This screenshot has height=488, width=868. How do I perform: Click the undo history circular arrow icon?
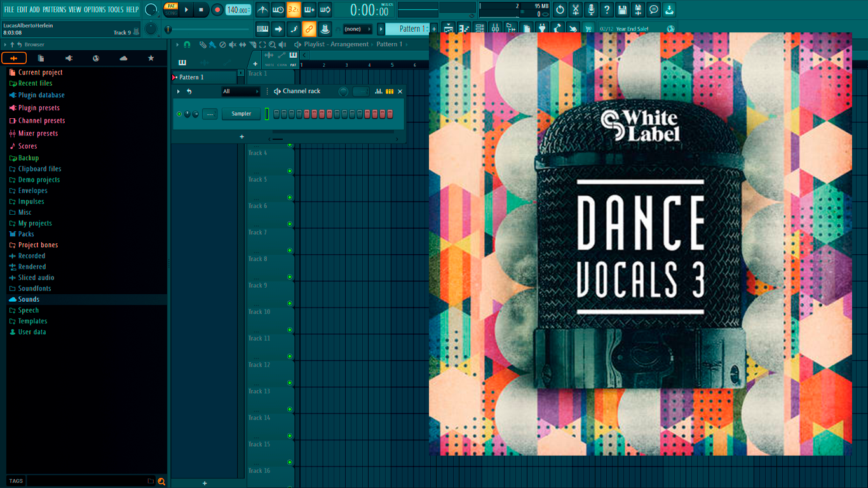pos(560,10)
